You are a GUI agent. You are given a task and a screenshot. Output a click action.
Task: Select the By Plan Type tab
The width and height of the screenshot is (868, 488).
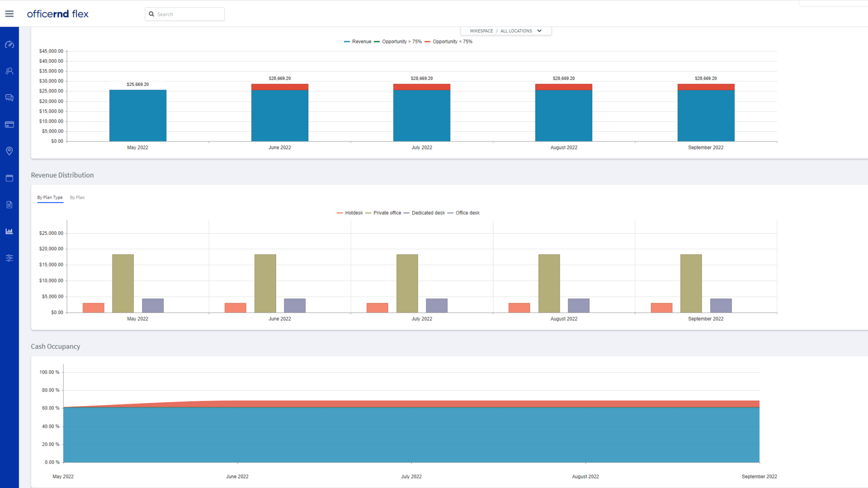(x=50, y=197)
